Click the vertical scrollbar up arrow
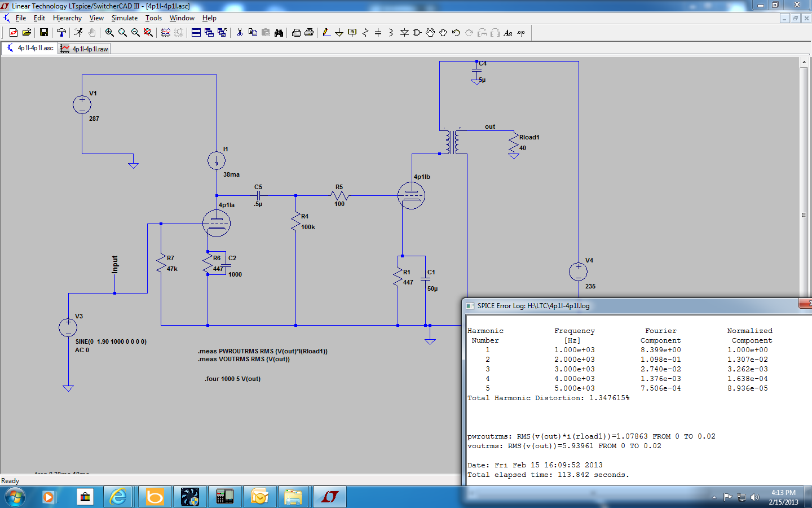Image resolution: width=812 pixels, height=508 pixels. tap(804, 62)
